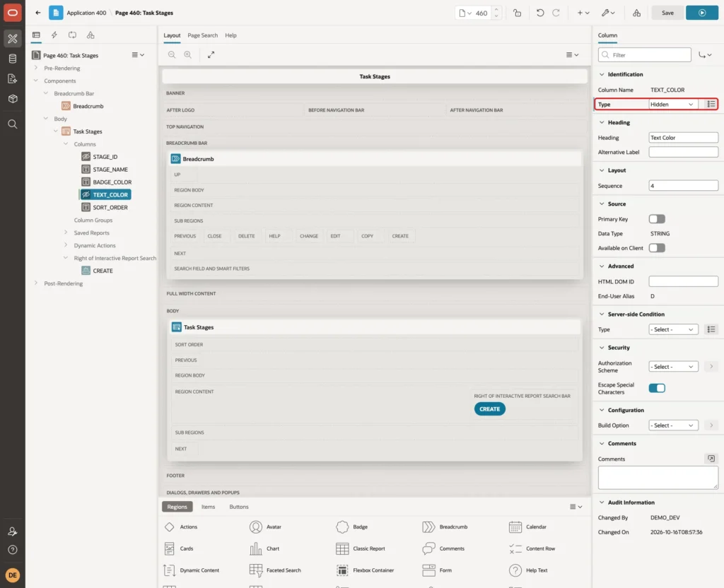Screen dimensions: 724x588
Task: Toggle the Primary Key switch
Action: tap(657, 219)
